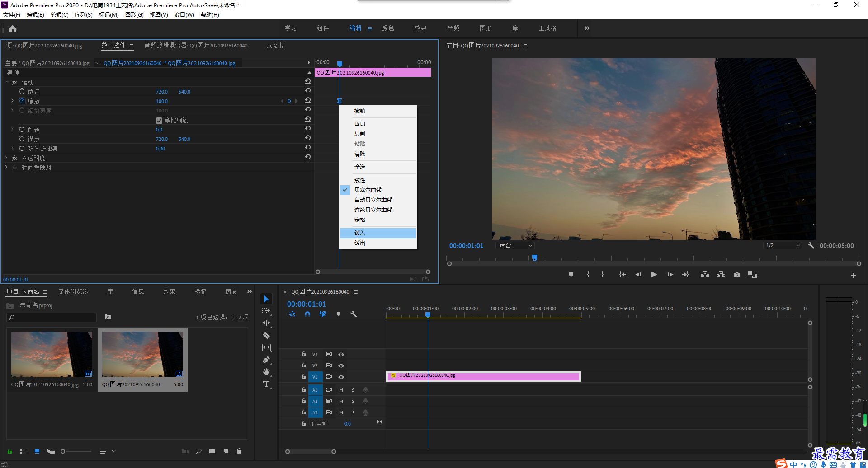Click Play in Program monitor
868x468 pixels.
click(654, 275)
